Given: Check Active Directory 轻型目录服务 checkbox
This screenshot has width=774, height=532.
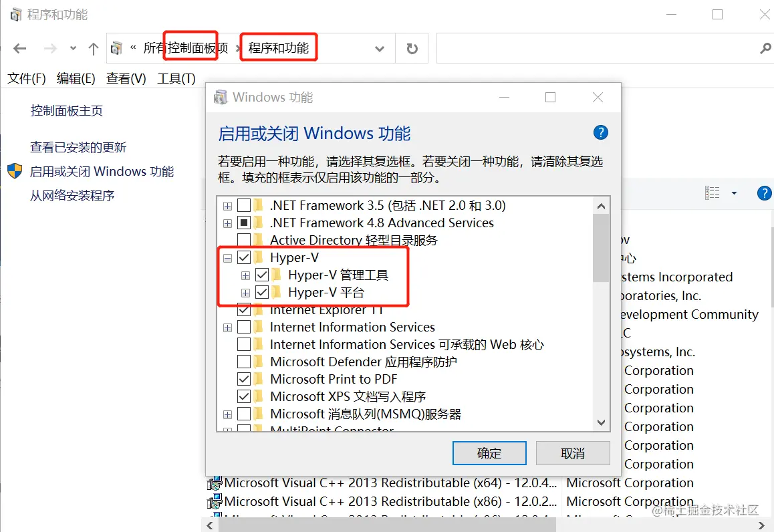Looking at the screenshot, I should (x=244, y=240).
